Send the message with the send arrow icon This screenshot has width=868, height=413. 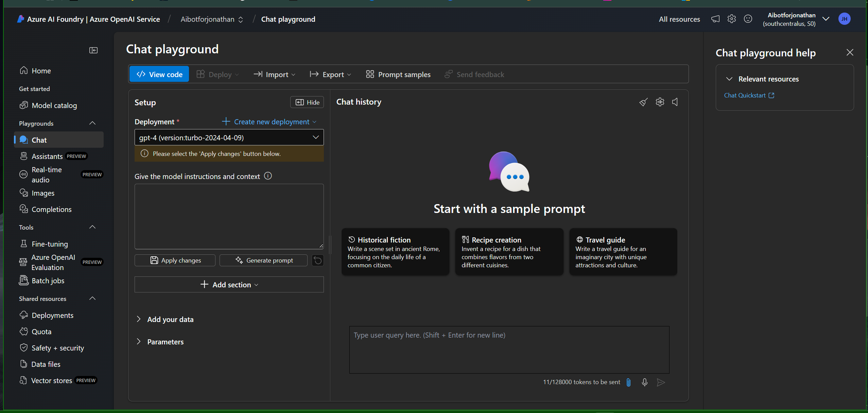click(661, 382)
